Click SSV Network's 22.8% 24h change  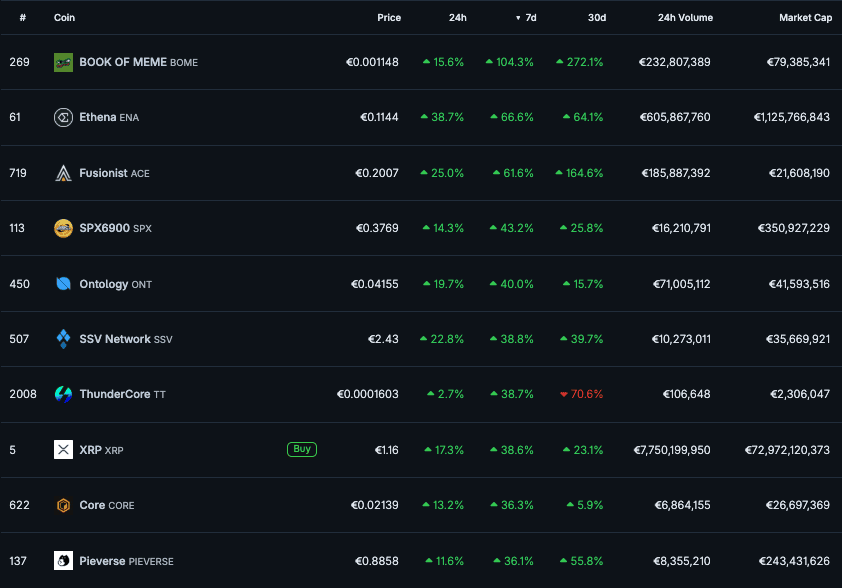[x=442, y=339]
